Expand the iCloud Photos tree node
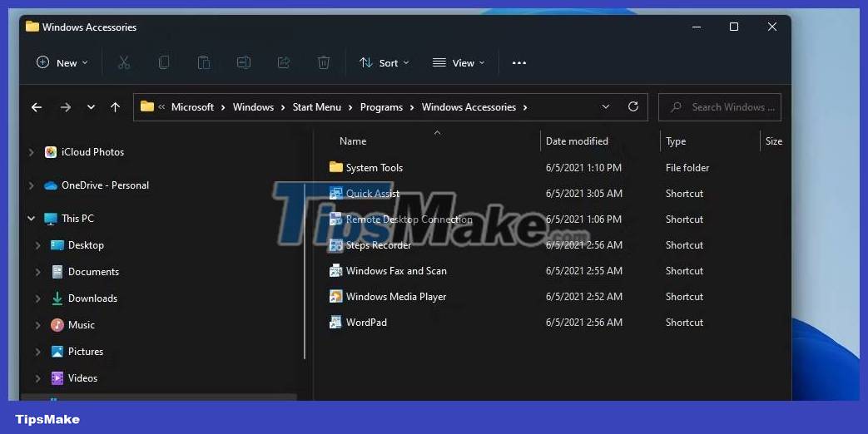Image resolution: width=868 pixels, height=434 pixels. click(31, 152)
